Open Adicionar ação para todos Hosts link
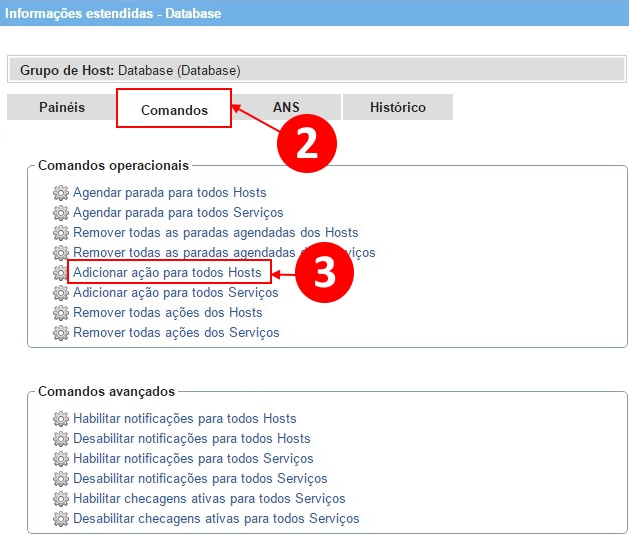Screen dimensions: 629x535 167,272
